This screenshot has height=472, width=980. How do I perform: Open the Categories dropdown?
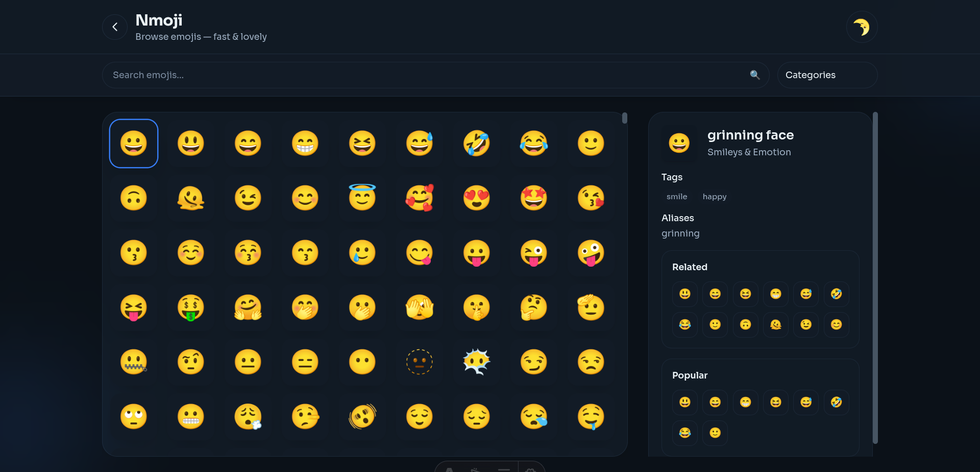pos(827,75)
